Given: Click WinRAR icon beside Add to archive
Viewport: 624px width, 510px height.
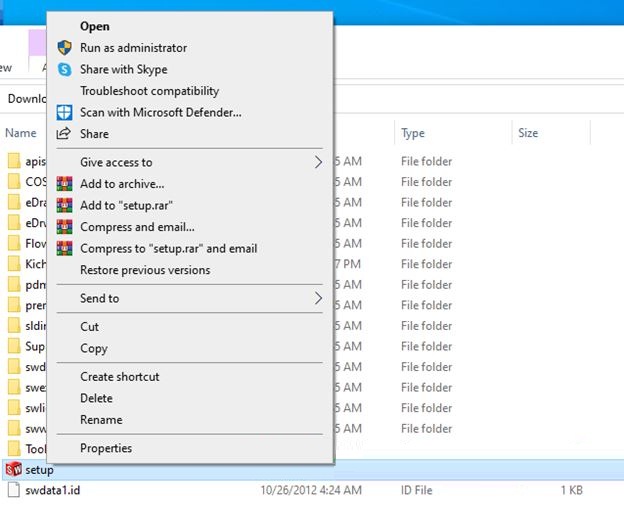Looking at the screenshot, I should coord(64,184).
